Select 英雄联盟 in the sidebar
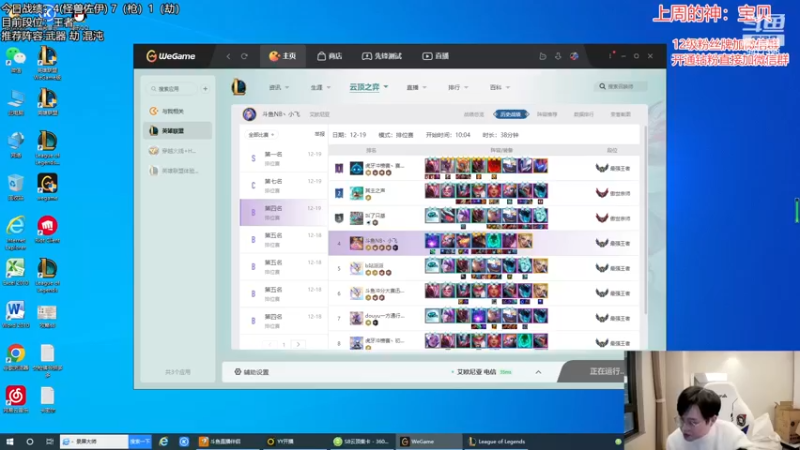Image resolution: width=800 pixels, height=450 pixels. (x=178, y=131)
